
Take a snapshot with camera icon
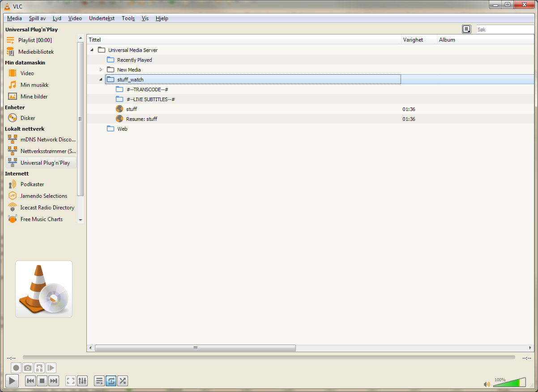(x=28, y=368)
